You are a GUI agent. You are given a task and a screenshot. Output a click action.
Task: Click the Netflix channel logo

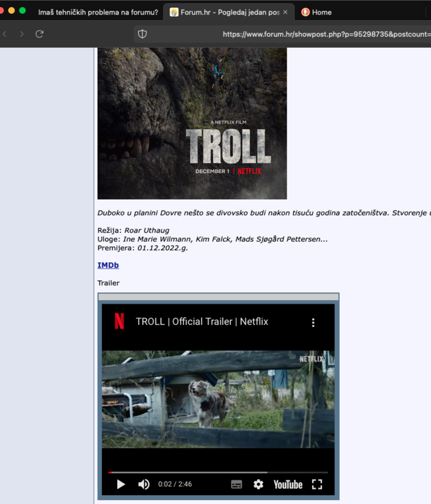point(119,321)
